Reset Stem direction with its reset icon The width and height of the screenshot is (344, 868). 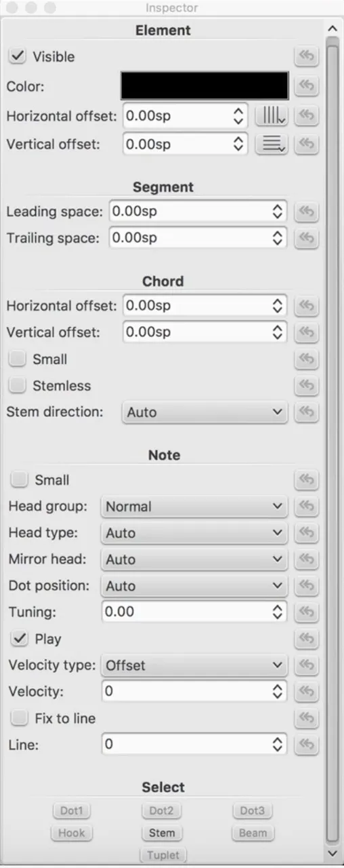pos(307,412)
